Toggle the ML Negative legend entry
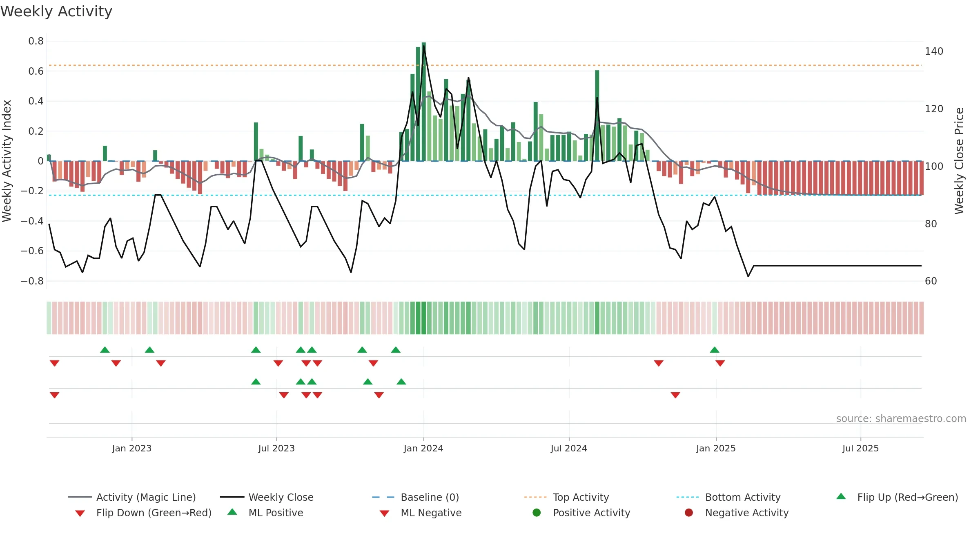The width and height of the screenshot is (980, 551). tap(421, 513)
